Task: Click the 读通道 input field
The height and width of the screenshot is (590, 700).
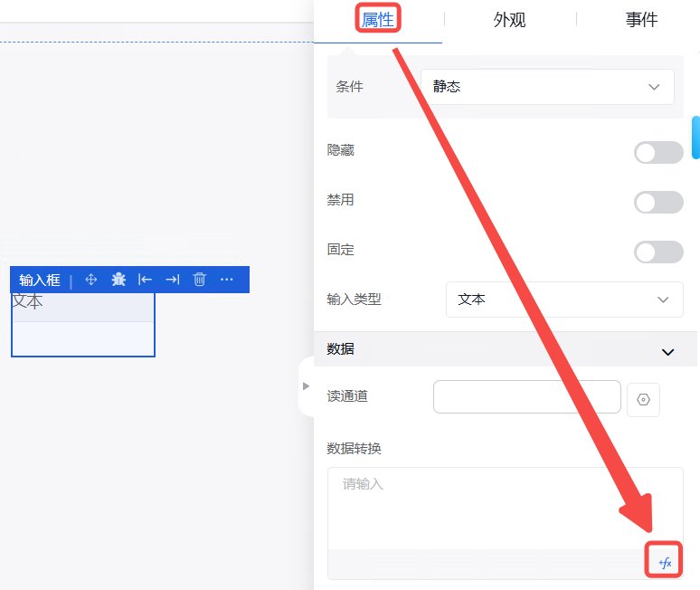Action: [x=526, y=396]
